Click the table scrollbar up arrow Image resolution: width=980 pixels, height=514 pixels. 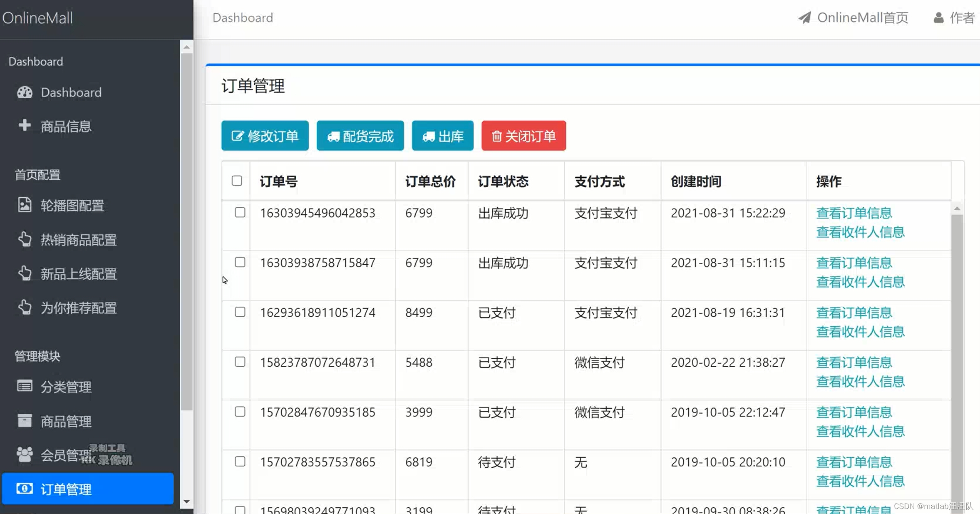coord(957,209)
